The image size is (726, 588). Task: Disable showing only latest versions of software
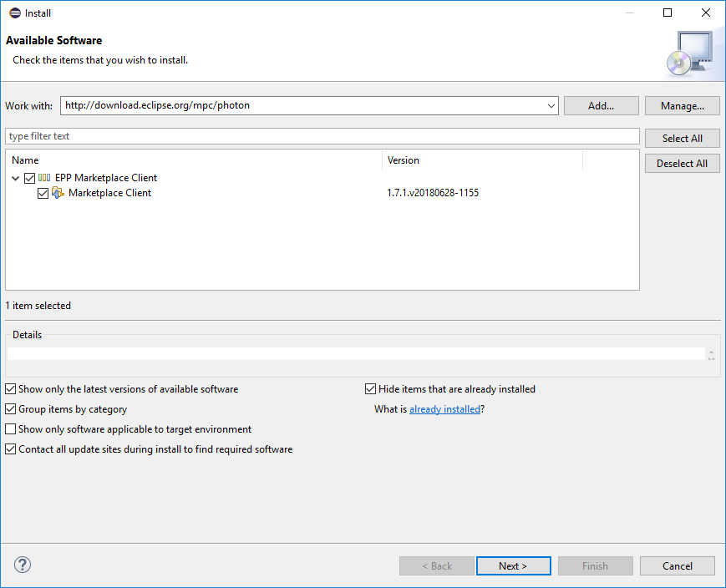pyautogui.click(x=10, y=388)
